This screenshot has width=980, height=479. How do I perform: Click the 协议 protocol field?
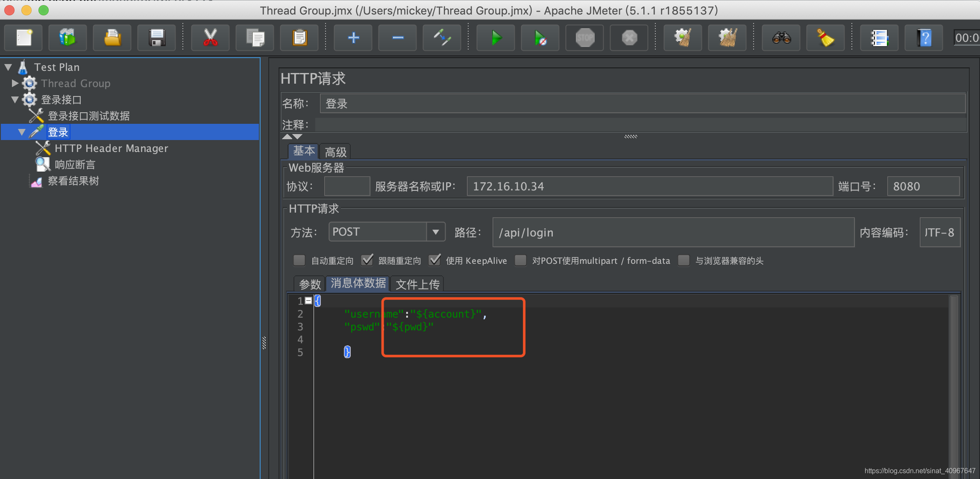347,187
